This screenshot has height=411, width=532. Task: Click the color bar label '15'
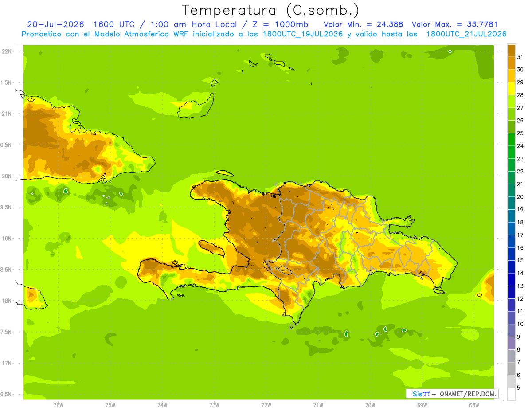click(520, 260)
